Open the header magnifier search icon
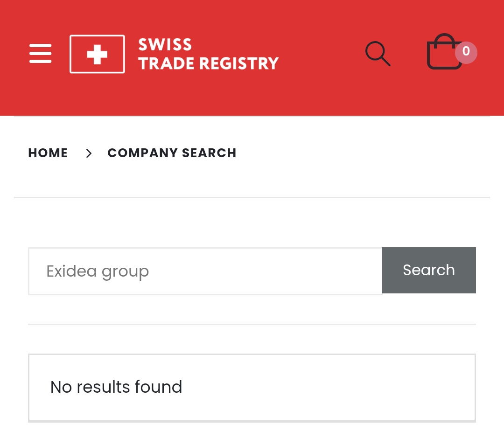Viewport: 504px width, 438px height. pos(378,54)
